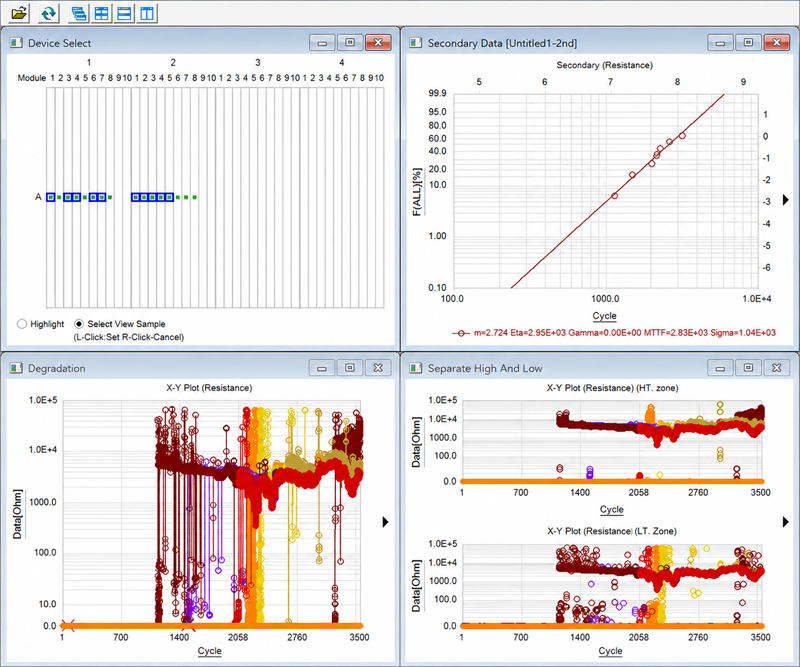Select the Highlight radio button
Screen dimensions: 800x667
(22, 324)
